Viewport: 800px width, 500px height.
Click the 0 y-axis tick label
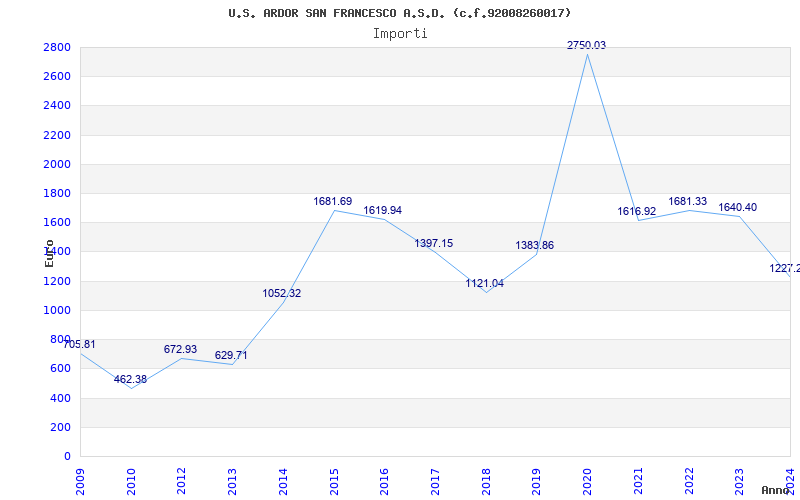tap(67, 456)
